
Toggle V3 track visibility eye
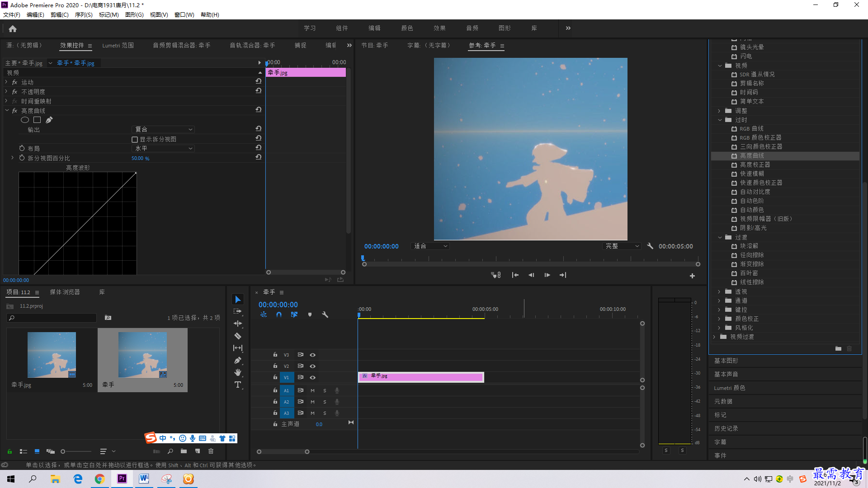click(312, 355)
